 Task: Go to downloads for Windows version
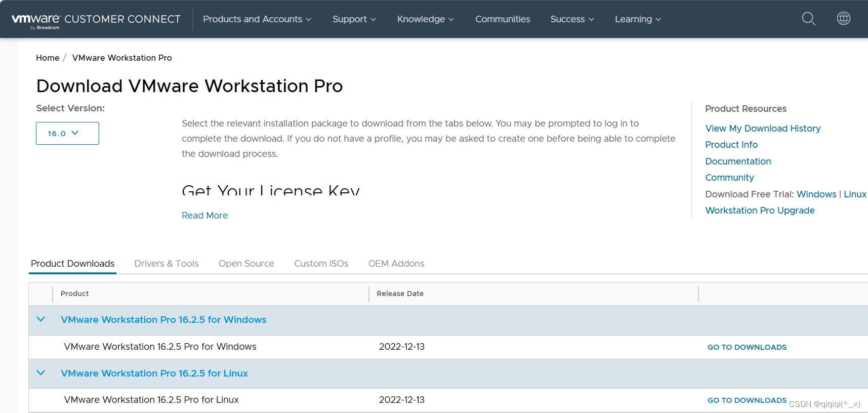[747, 347]
